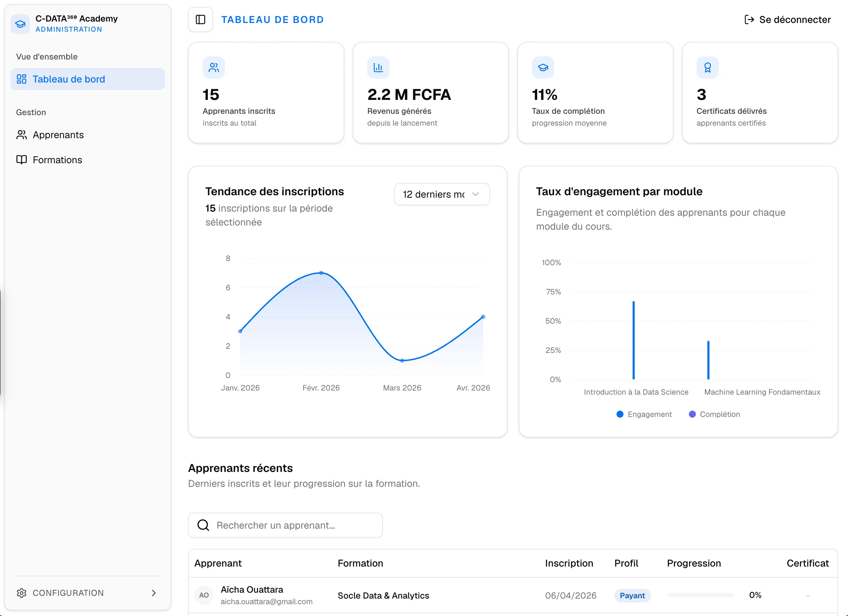Click the Janv. 2026 data point
Screen dimensions: 848x616
(240, 331)
